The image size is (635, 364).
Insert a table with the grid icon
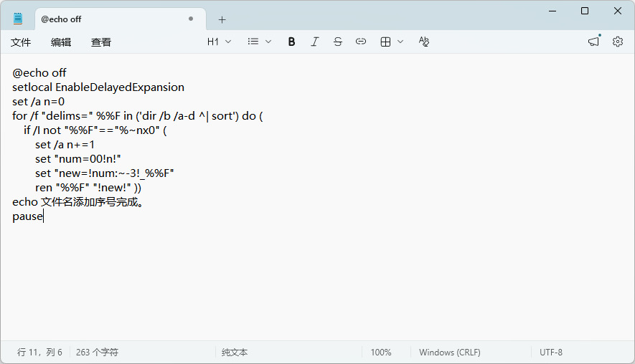pos(385,42)
